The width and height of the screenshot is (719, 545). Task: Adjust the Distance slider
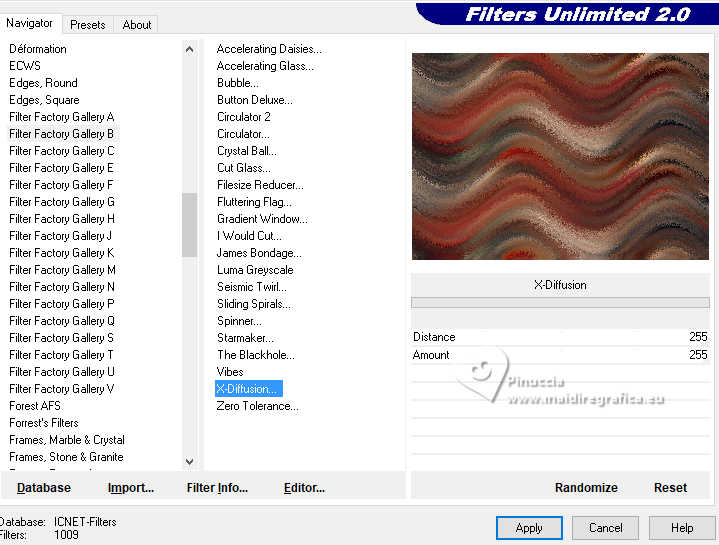(x=560, y=337)
